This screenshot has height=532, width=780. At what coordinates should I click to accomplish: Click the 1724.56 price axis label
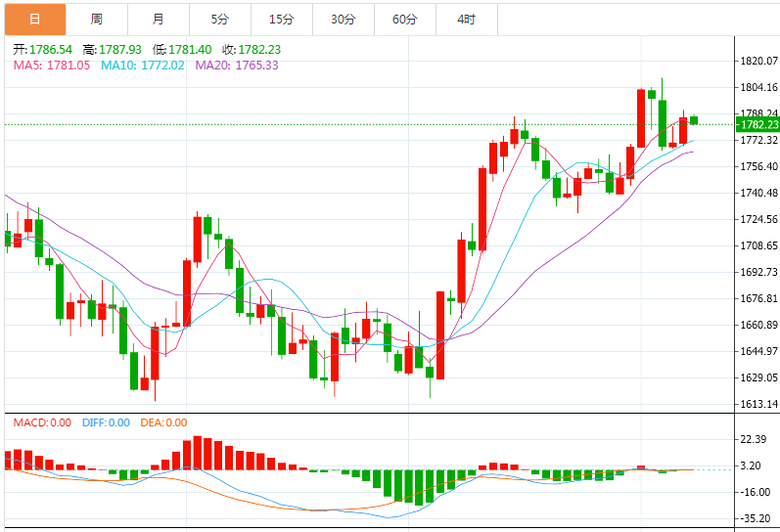point(759,219)
